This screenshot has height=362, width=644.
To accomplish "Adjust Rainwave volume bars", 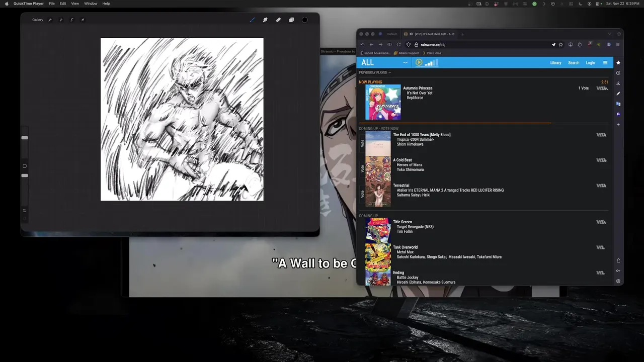I will coord(432,62).
